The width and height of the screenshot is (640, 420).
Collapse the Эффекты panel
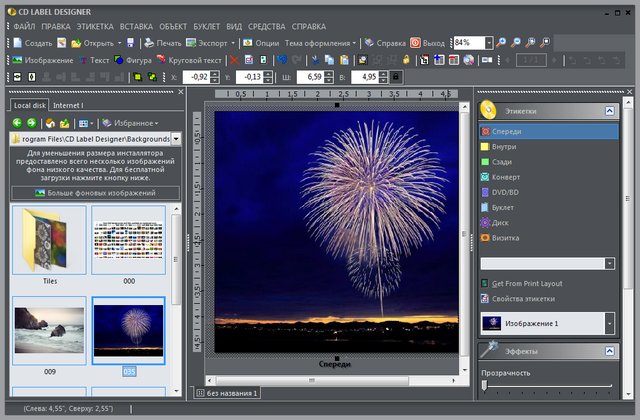click(x=609, y=351)
